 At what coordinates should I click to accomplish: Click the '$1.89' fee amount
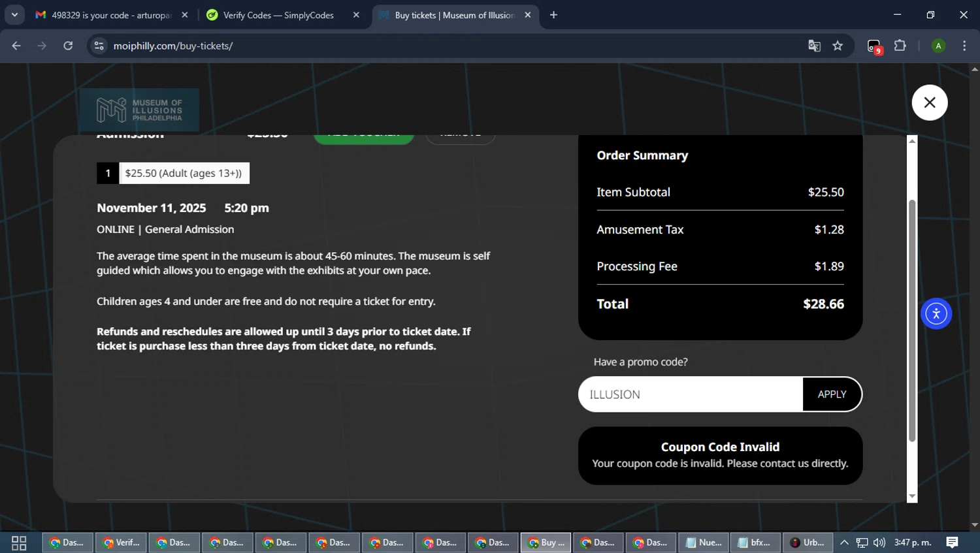pos(829,266)
